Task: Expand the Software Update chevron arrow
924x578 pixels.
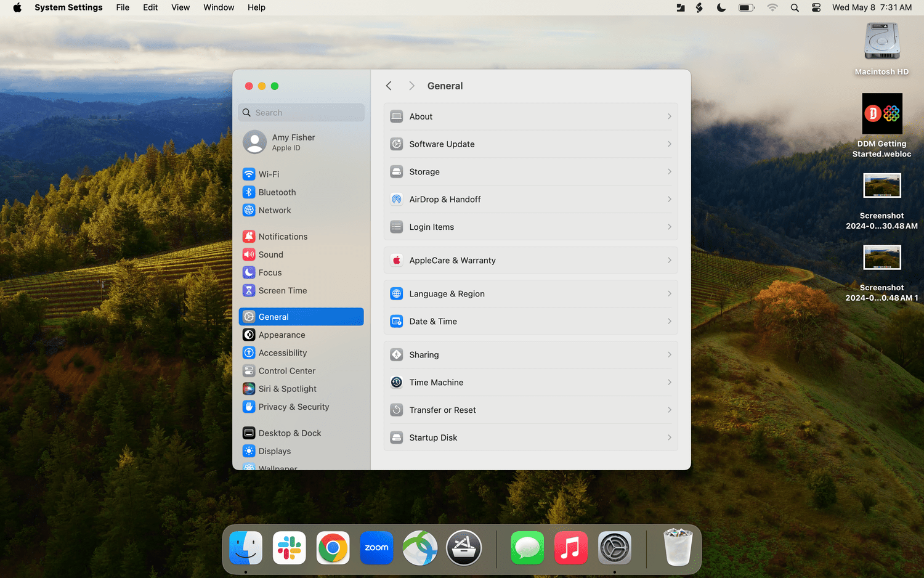Action: tap(669, 144)
